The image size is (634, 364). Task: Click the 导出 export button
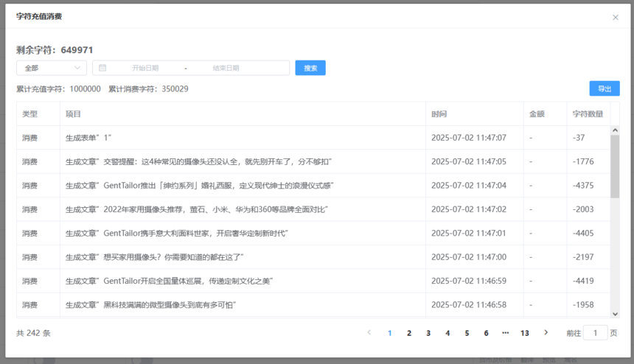tap(605, 88)
